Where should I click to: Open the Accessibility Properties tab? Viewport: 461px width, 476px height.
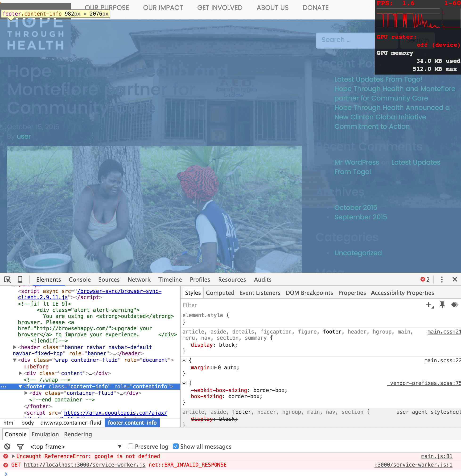tap(402, 293)
